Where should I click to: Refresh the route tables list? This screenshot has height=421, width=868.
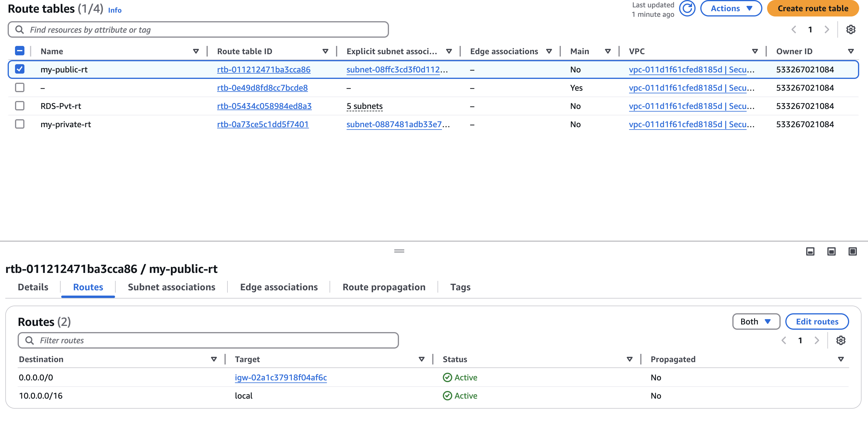coord(688,9)
